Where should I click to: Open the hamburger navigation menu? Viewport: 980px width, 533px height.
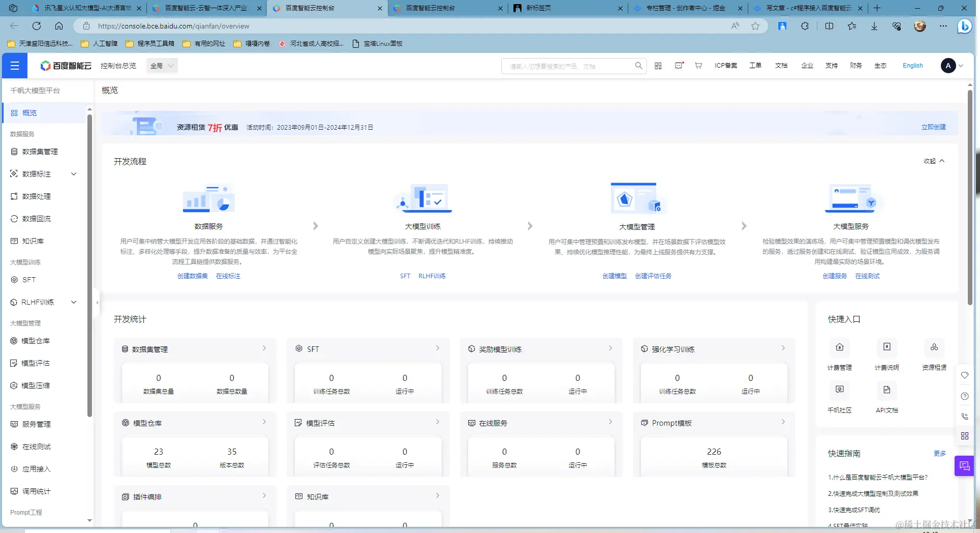coord(15,66)
